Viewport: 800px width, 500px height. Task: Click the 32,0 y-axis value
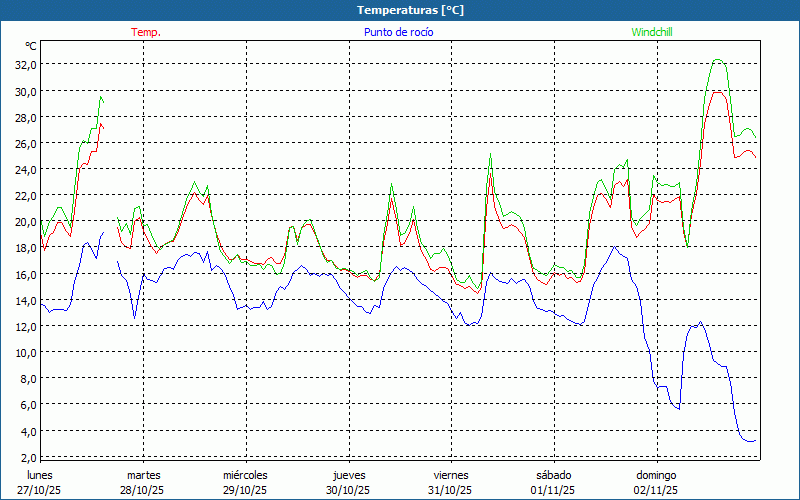tap(25, 64)
